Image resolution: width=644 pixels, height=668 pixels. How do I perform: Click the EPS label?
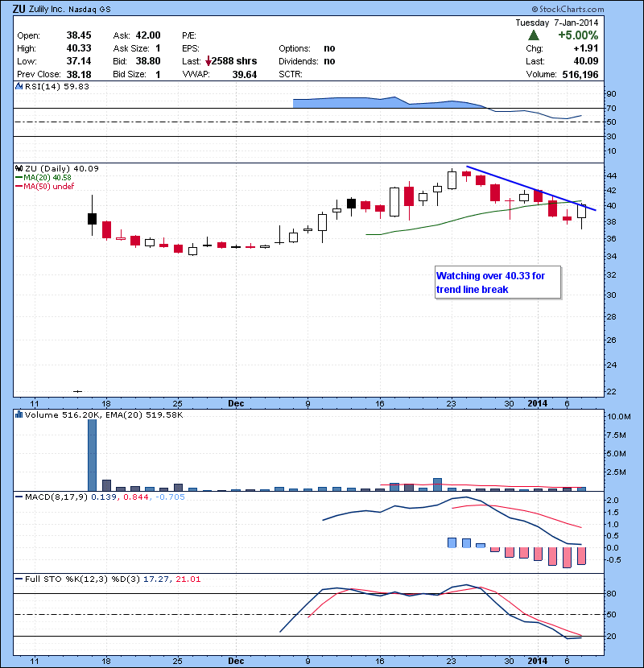pyautogui.click(x=191, y=48)
